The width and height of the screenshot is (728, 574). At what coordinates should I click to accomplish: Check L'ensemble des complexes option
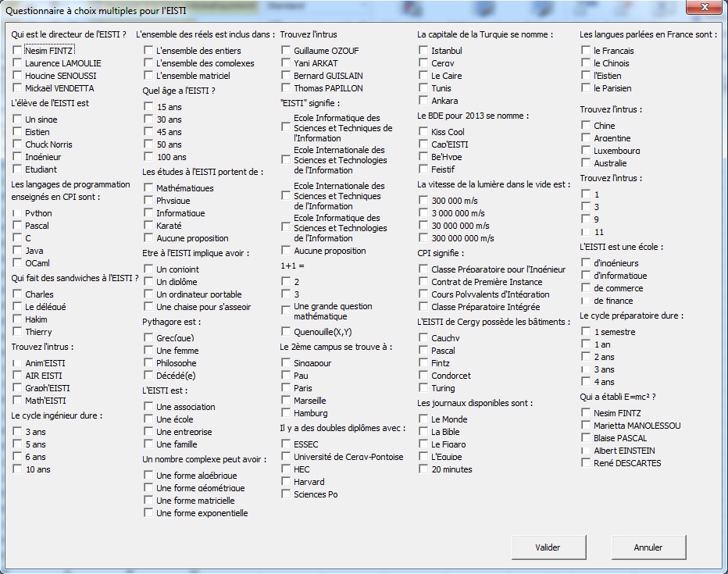pyautogui.click(x=148, y=63)
